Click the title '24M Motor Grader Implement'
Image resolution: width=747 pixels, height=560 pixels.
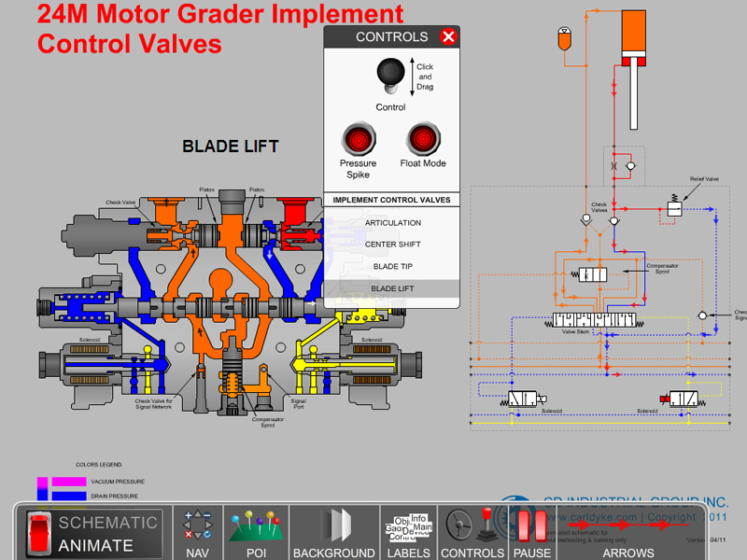tap(220, 14)
